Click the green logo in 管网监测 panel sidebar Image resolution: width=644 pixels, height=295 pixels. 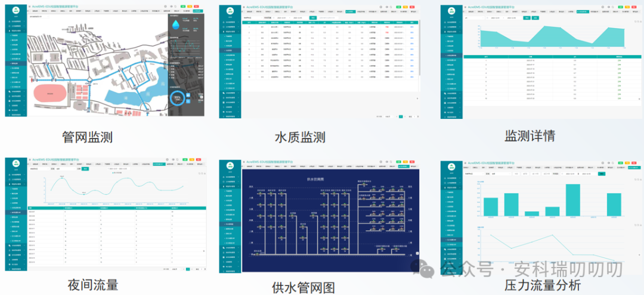16,10
